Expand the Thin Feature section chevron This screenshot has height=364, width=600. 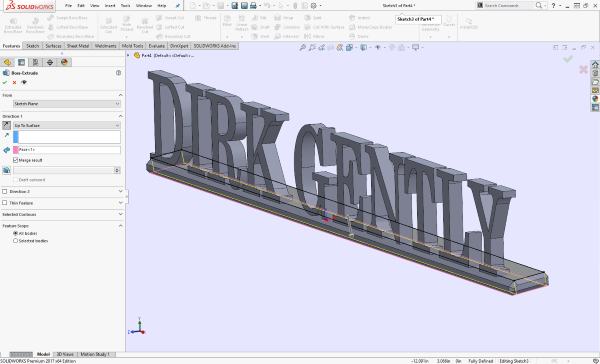pyautogui.click(x=121, y=203)
